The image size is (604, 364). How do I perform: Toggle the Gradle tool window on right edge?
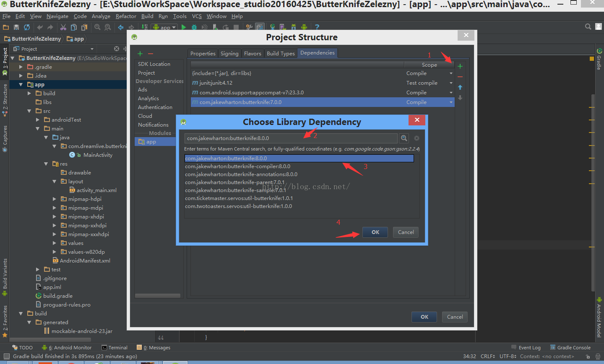coord(599,59)
